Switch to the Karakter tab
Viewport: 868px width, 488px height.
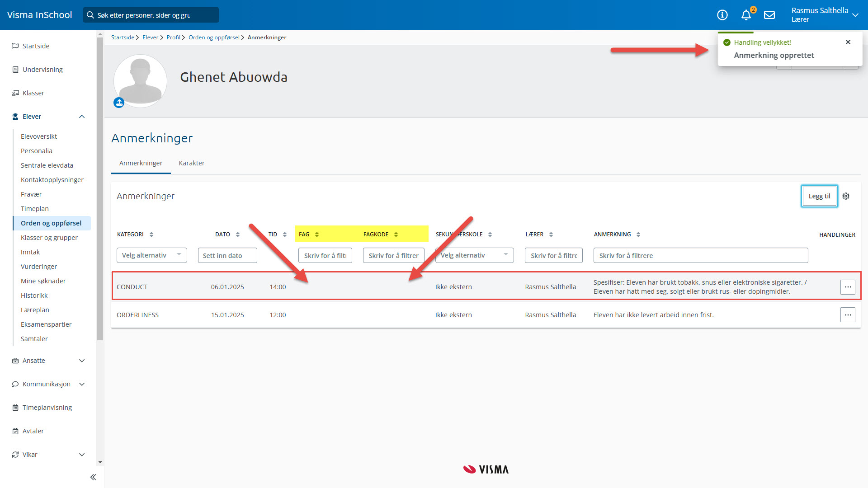[192, 163]
